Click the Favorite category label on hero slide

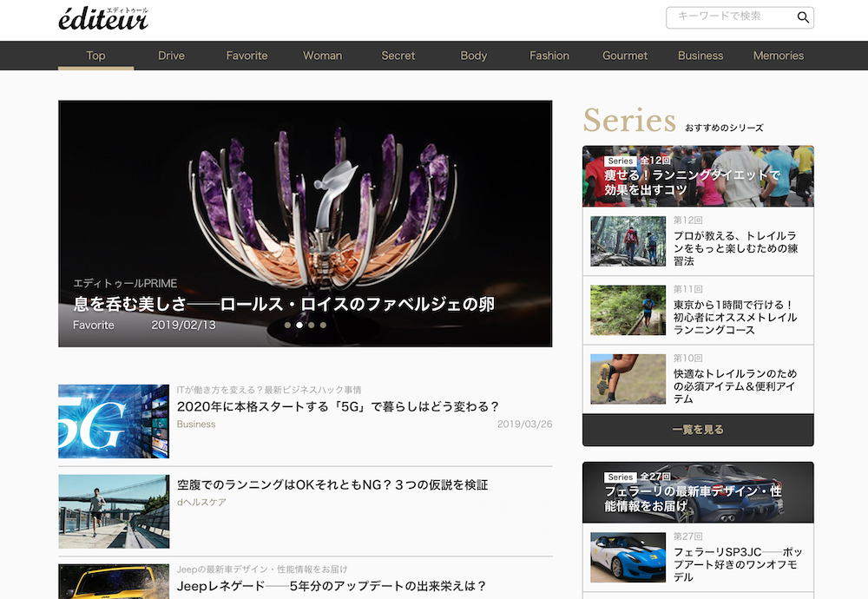[94, 325]
